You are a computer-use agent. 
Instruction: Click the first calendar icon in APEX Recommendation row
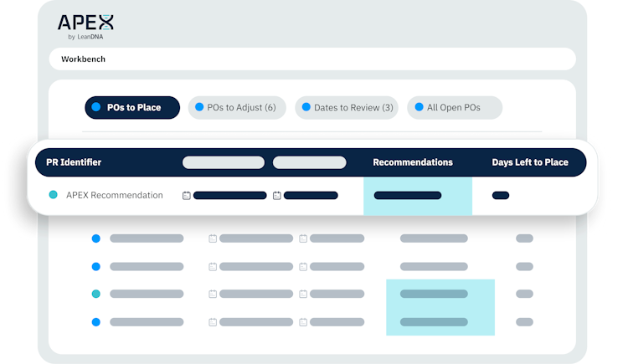pos(186,196)
